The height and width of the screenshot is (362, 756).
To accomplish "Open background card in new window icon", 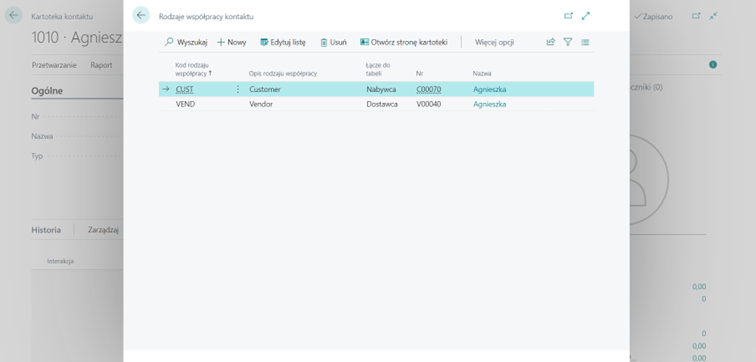I will click(696, 16).
